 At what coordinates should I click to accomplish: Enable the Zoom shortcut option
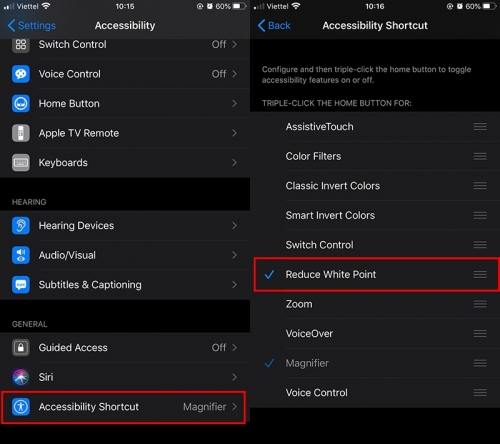(x=375, y=304)
